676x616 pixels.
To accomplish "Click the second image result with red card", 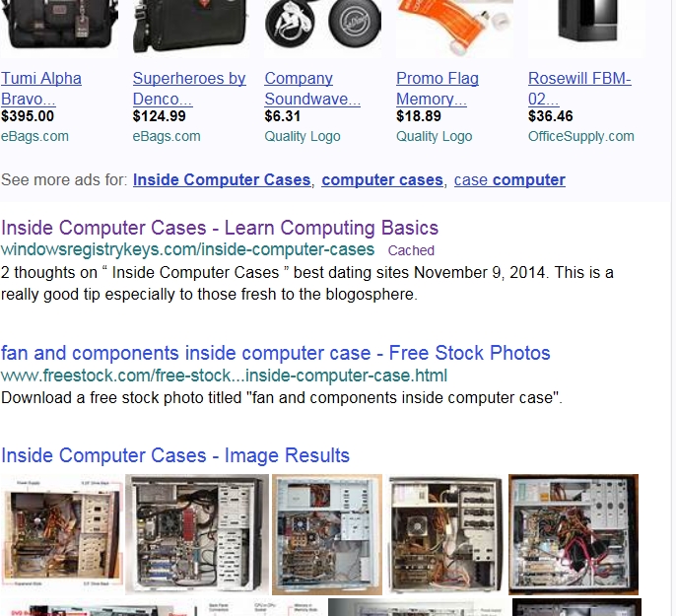I will coord(197,534).
